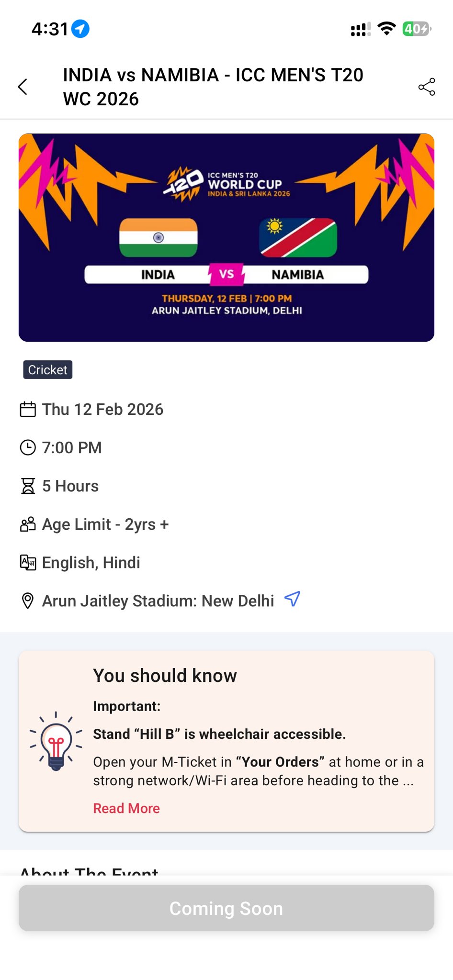Select the Cricket category tag

coord(48,370)
